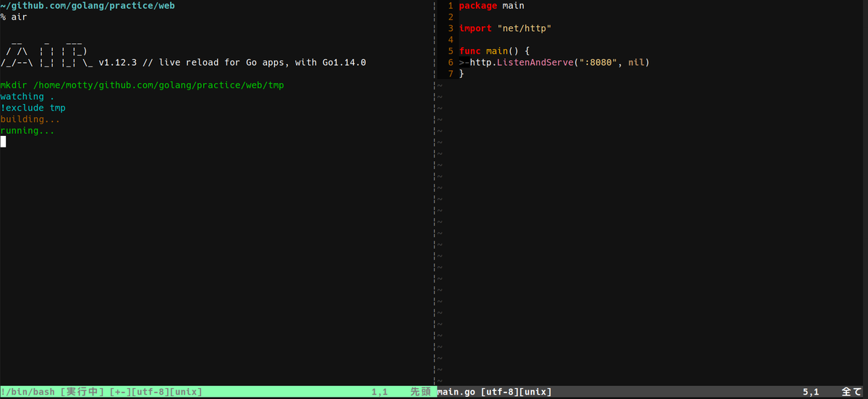Click the '% air' command line
This screenshot has height=399, width=868.
(14, 17)
